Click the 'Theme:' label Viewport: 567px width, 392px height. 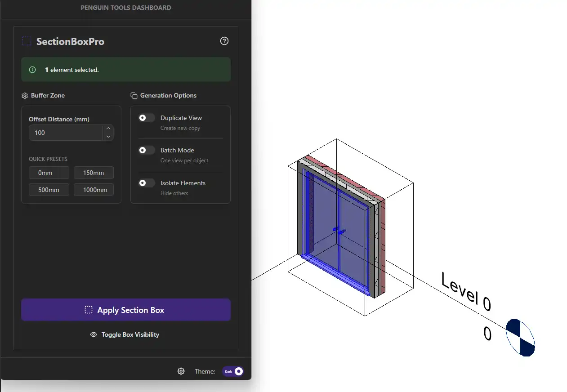point(205,371)
